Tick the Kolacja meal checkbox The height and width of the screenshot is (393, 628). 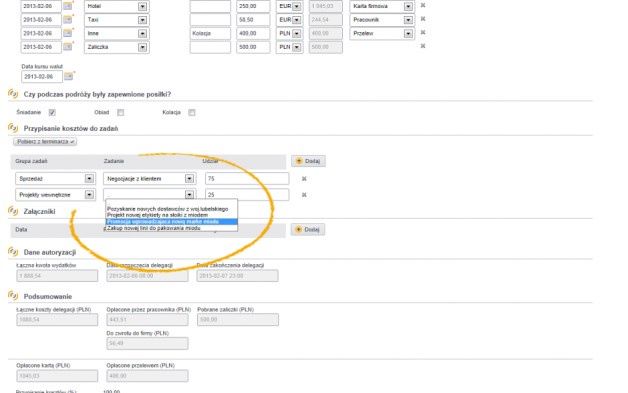click(192, 113)
